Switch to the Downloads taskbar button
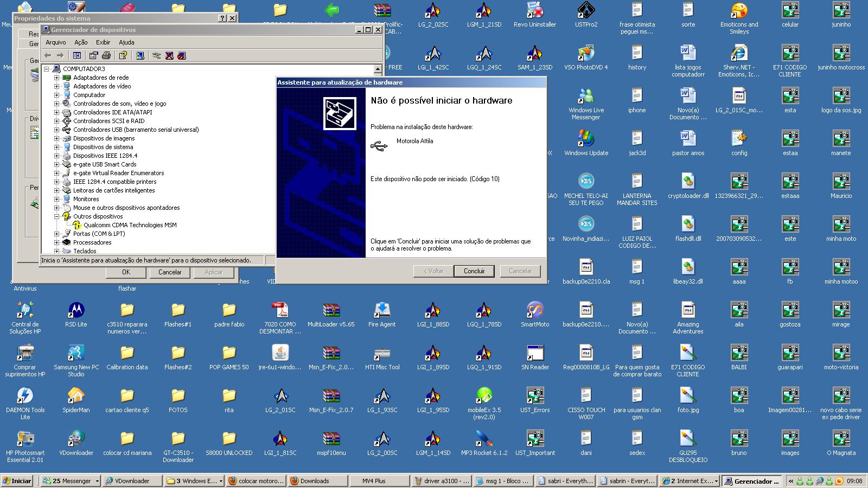The image size is (868, 488). pos(317,481)
